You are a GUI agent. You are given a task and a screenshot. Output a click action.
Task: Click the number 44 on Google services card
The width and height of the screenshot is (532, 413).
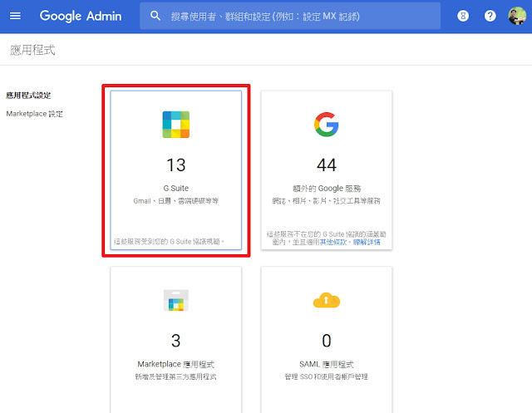point(327,165)
